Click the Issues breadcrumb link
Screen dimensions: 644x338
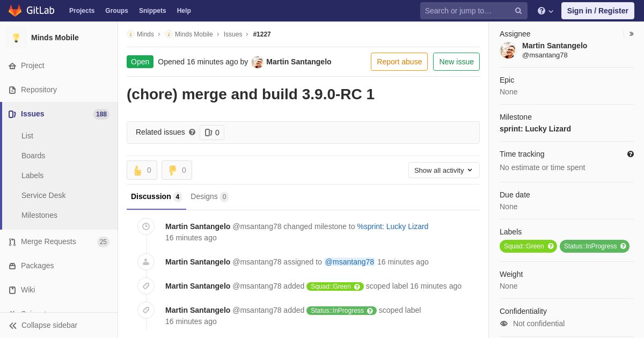click(x=233, y=34)
